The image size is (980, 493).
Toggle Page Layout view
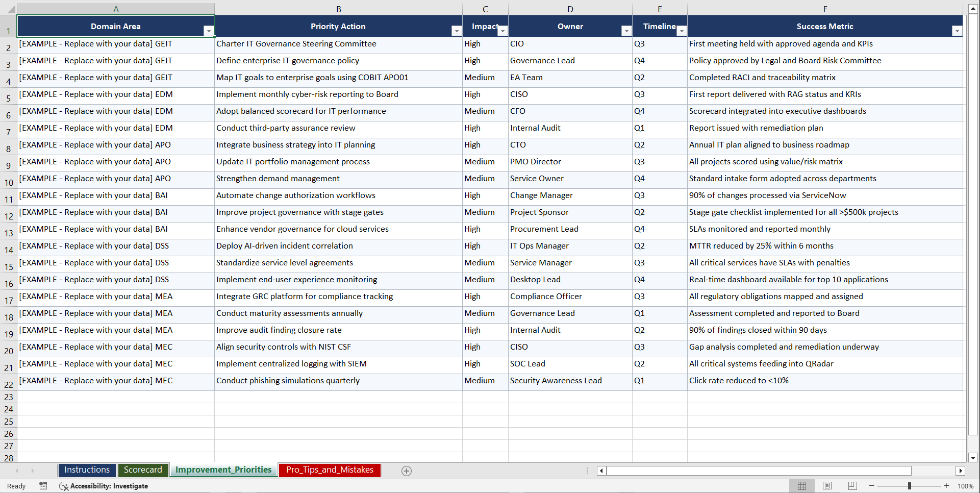pyautogui.click(x=827, y=486)
